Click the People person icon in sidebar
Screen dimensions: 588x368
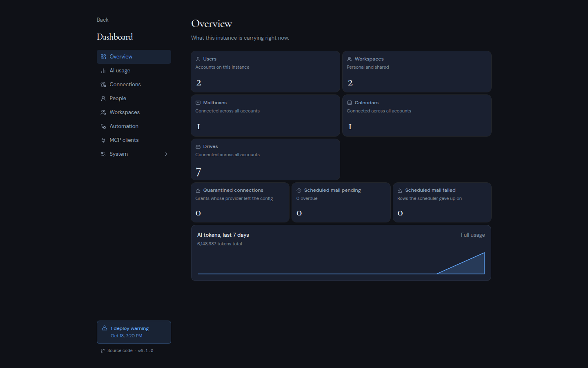[103, 99]
